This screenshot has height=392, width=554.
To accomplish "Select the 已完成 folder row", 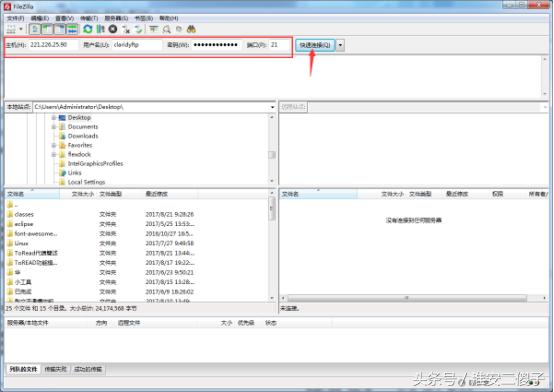I will click(137, 292).
